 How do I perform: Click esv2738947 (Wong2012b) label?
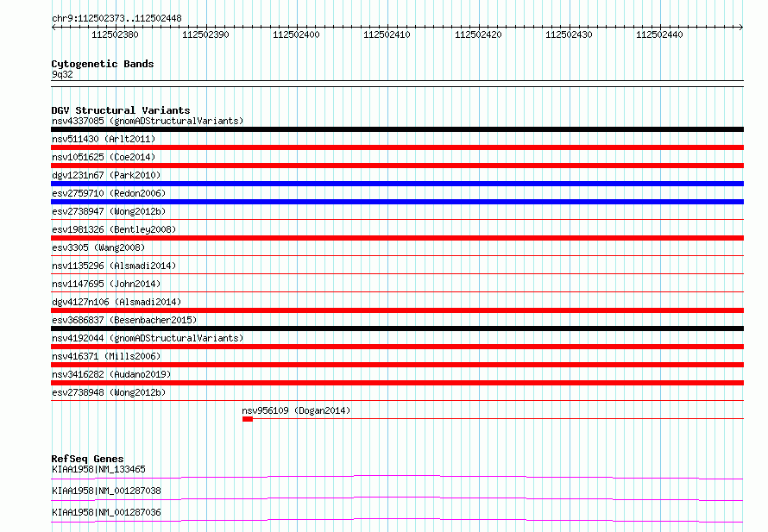point(109,211)
